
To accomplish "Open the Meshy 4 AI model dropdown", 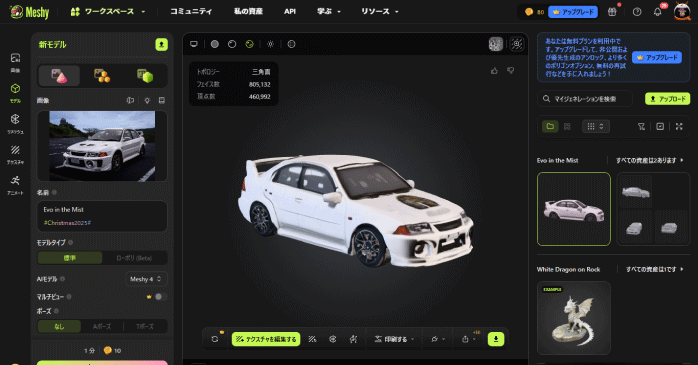I will [146, 279].
